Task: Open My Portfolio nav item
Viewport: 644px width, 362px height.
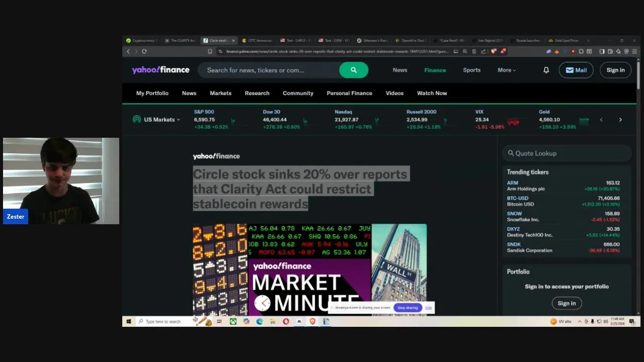Action: point(152,93)
